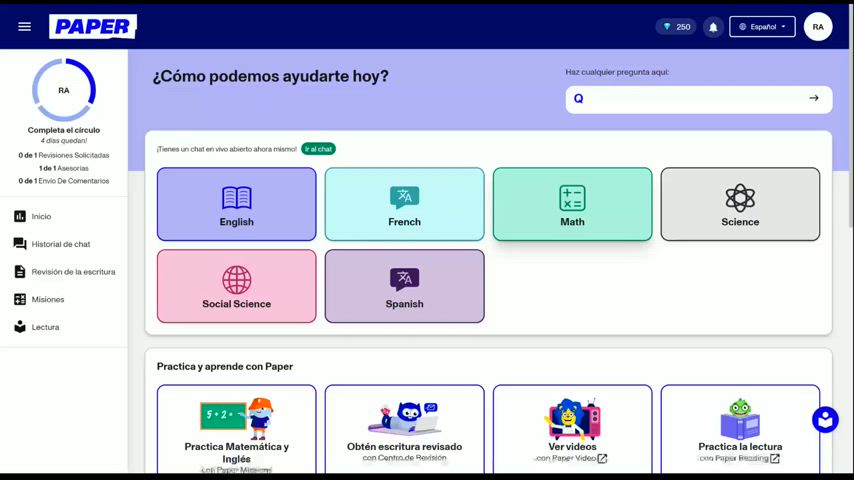Submit question with arrow button
854x480 pixels.
814,99
